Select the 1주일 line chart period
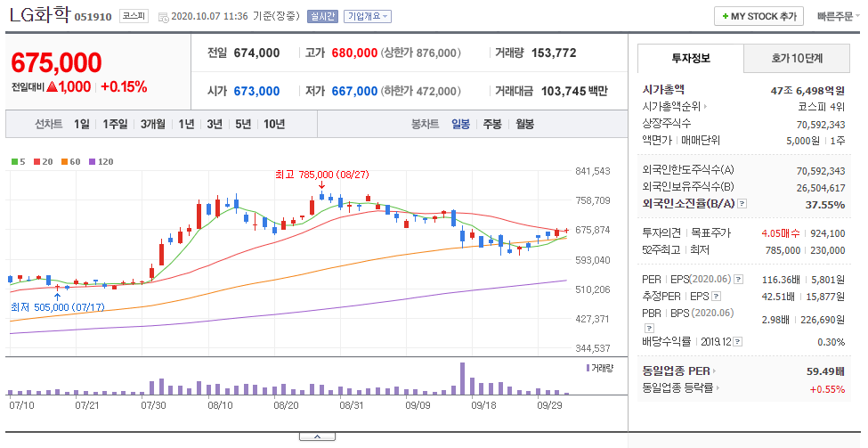The image size is (868, 448). point(115,124)
